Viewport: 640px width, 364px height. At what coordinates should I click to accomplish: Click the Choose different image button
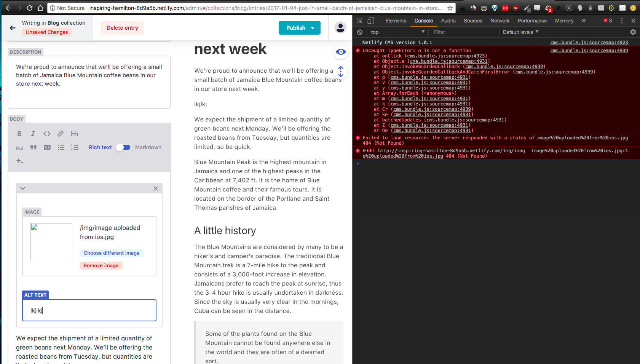[x=112, y=253]
